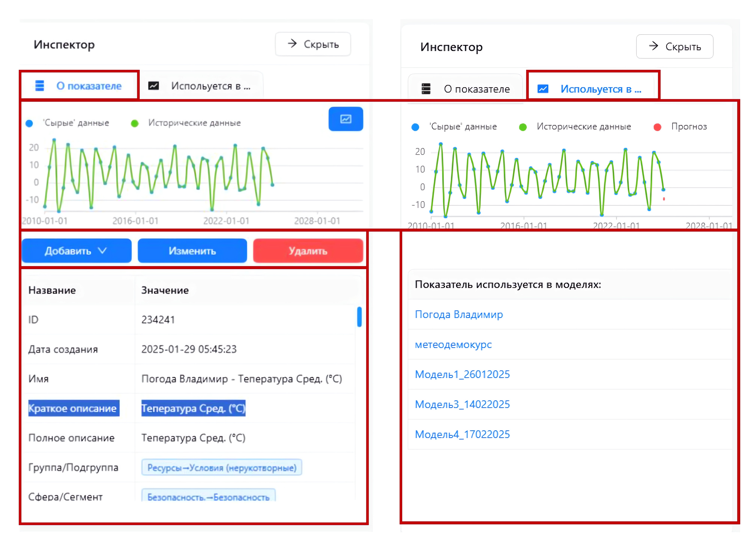Click the list icon on the right О показателе tab
756x545 pixels.
(x=426, y=89)
